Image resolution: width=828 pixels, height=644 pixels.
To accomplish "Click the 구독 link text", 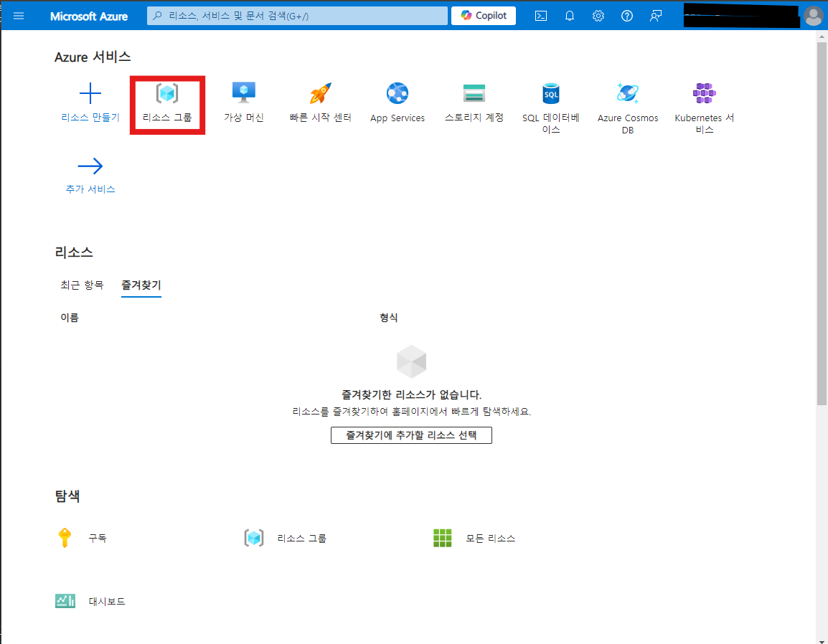I will pos(98,538).
